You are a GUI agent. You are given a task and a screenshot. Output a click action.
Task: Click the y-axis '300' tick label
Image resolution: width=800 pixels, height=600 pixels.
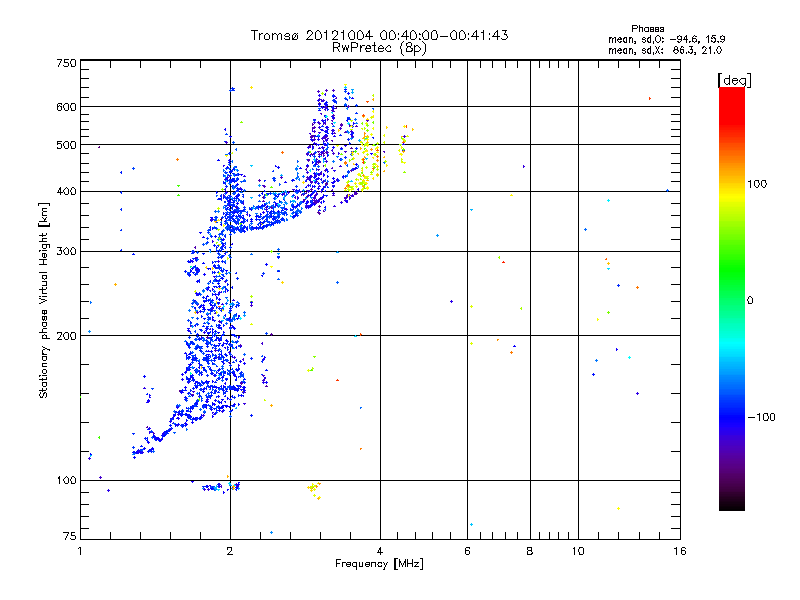(66, 251)
